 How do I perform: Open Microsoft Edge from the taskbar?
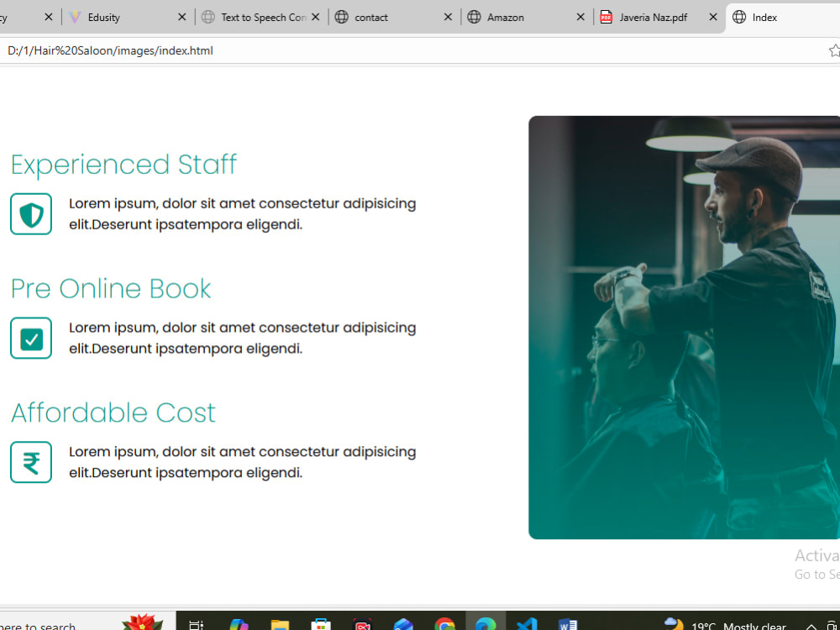tap(486, 625)
